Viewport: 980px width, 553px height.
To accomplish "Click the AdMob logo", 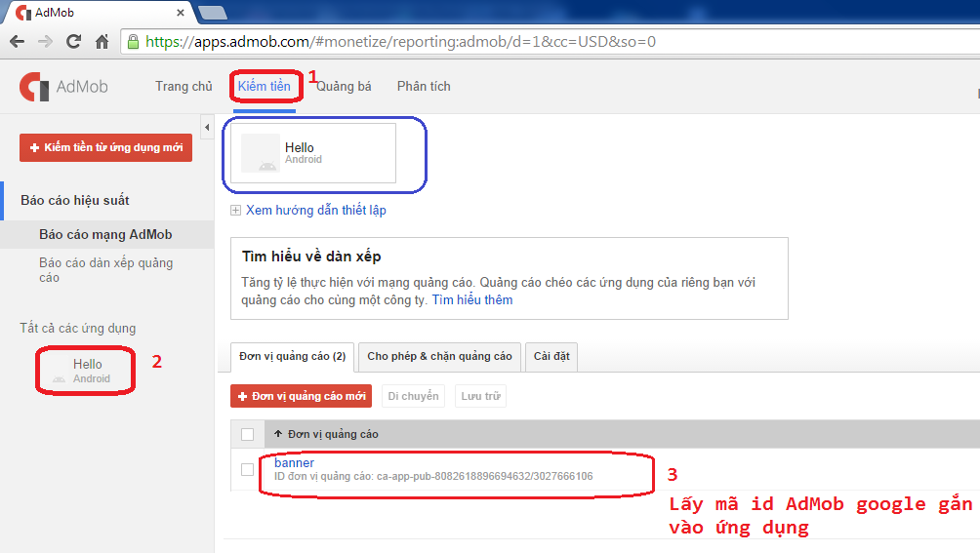I will (x=63, y=86).
